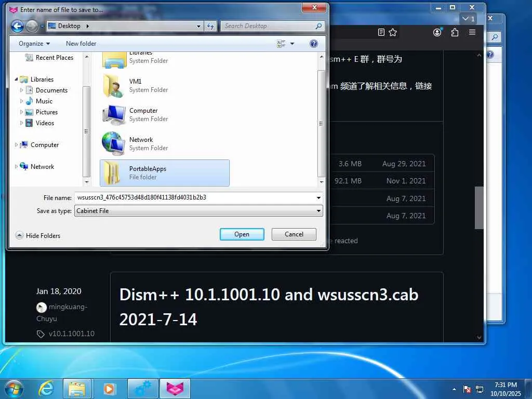Open the view options dropdown arrow
532x399 pixels.
pos(292,44)
